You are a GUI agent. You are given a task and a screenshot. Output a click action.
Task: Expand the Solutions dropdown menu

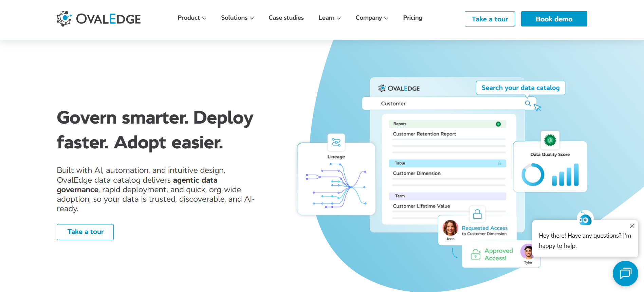click(237, 18)
